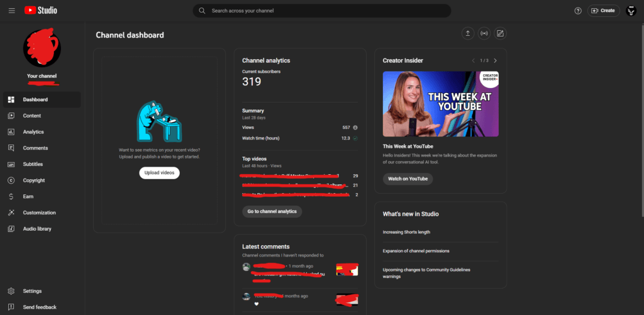
Task: Open Customization in the sidebar
Action: [x=42, y=213]
